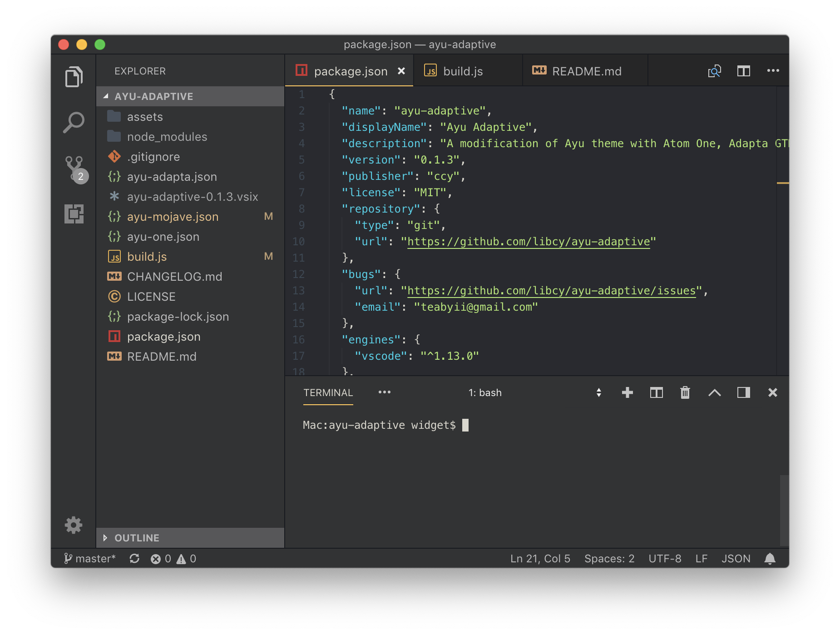This screenshot has width=840, height=635.
Task: Click the terminal prompt input line
Action: 385,425
